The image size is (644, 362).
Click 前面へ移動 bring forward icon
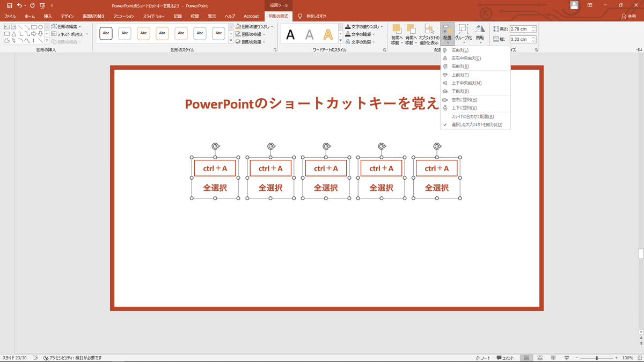click(397, 29)
